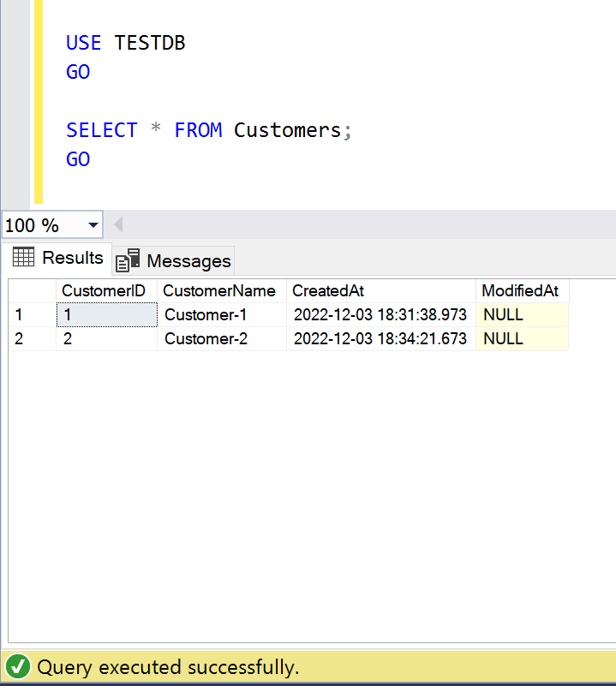Click the ModifiedAt column header

(520, 291)
